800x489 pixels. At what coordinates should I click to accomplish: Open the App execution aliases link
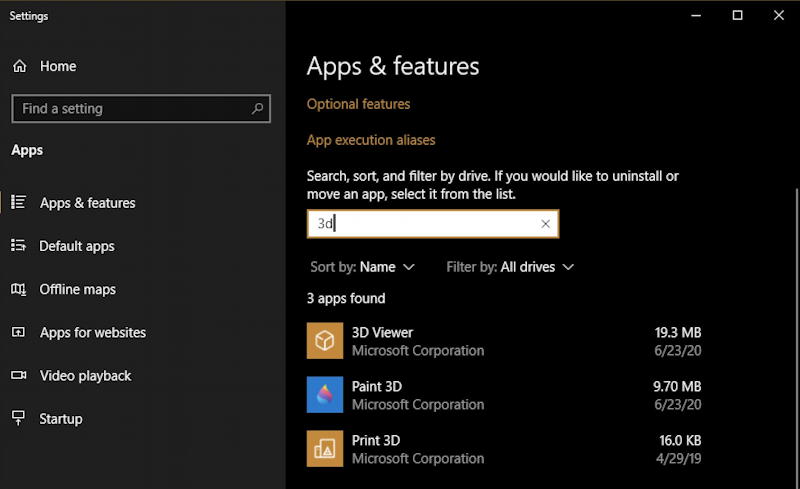pos(371,140)
